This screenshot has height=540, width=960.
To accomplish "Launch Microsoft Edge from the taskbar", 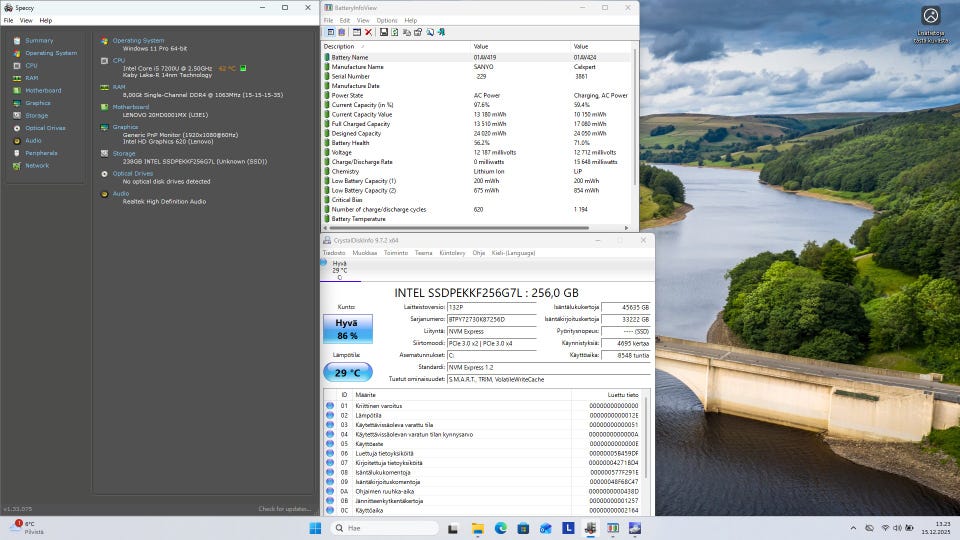I will [500, 528].
